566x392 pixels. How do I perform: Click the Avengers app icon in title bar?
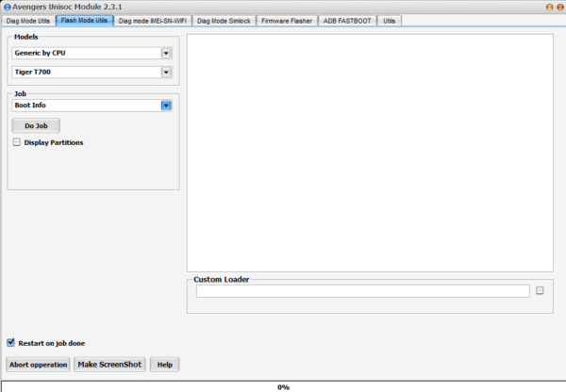7,8
